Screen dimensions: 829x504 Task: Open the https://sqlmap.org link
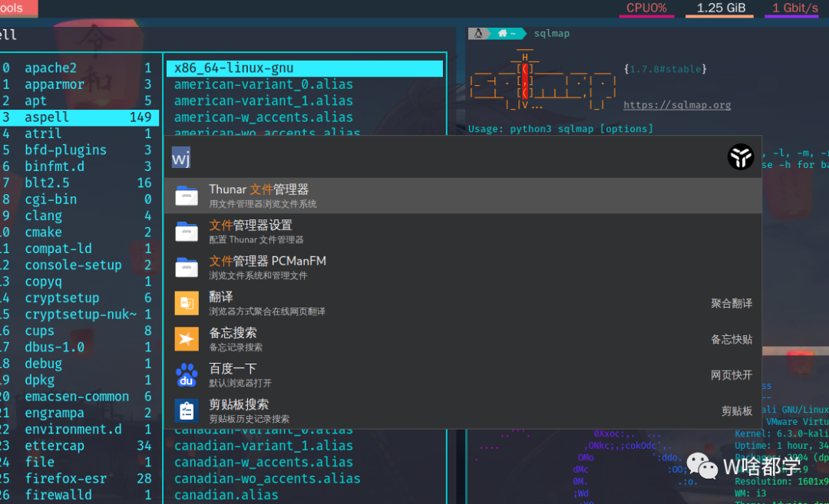point(676,104)
